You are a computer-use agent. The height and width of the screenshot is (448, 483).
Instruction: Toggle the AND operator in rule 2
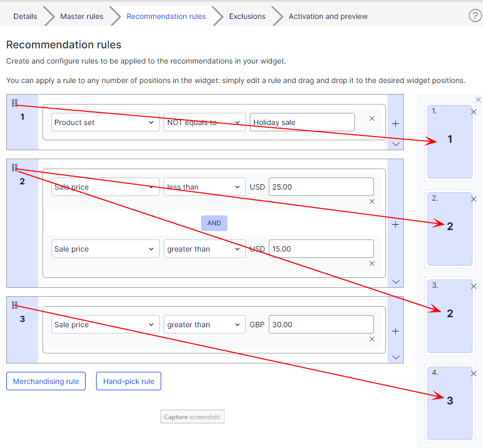pos(214,223)
